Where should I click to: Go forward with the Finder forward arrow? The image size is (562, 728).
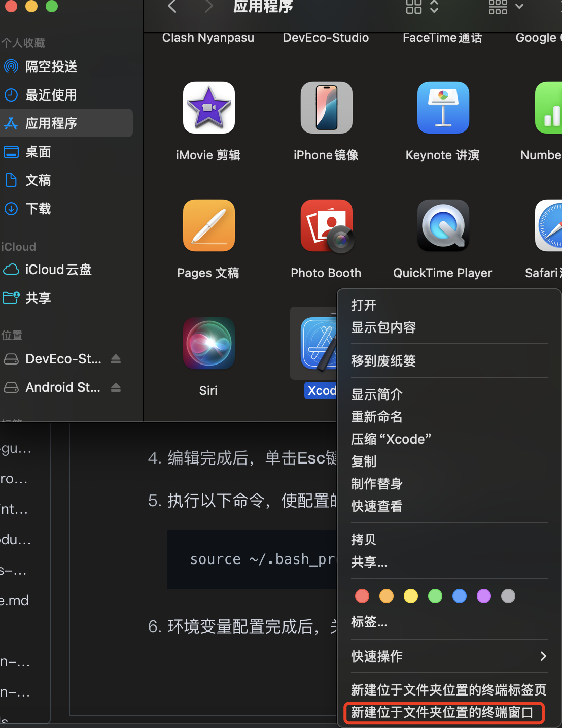coord(208,7)
